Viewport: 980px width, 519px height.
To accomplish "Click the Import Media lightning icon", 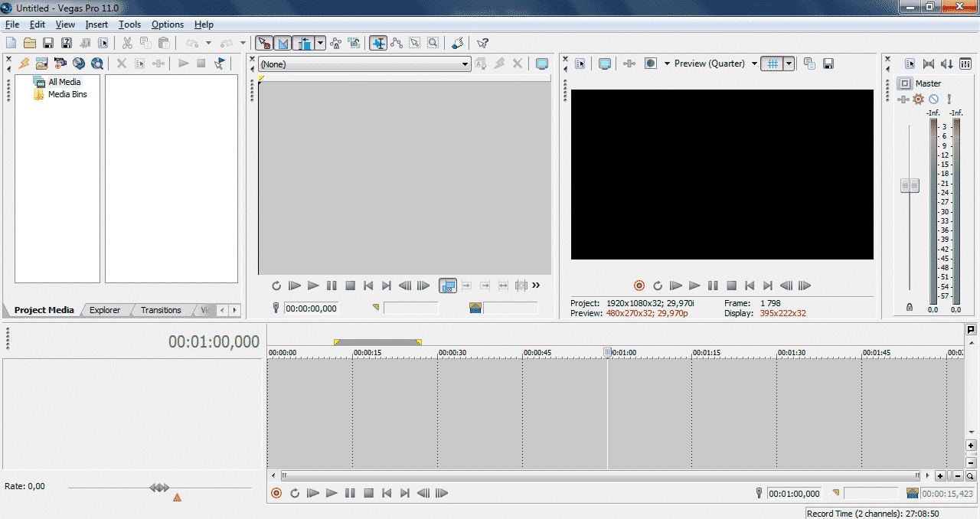I will (24, 64).
